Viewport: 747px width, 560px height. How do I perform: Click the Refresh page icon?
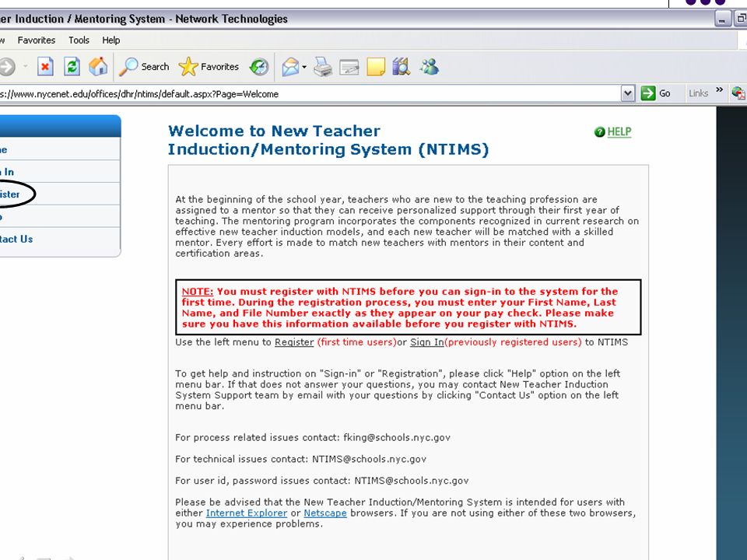[x=72, y=67]
